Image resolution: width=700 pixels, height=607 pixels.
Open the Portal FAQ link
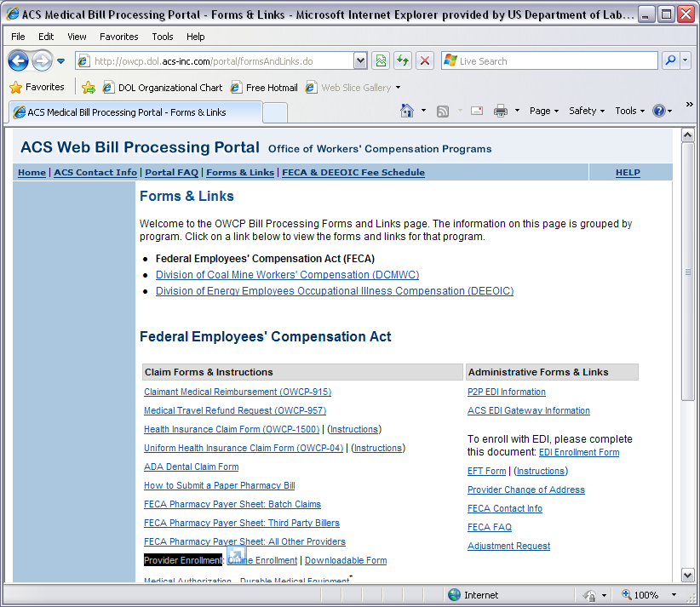[x=171, y=172]
